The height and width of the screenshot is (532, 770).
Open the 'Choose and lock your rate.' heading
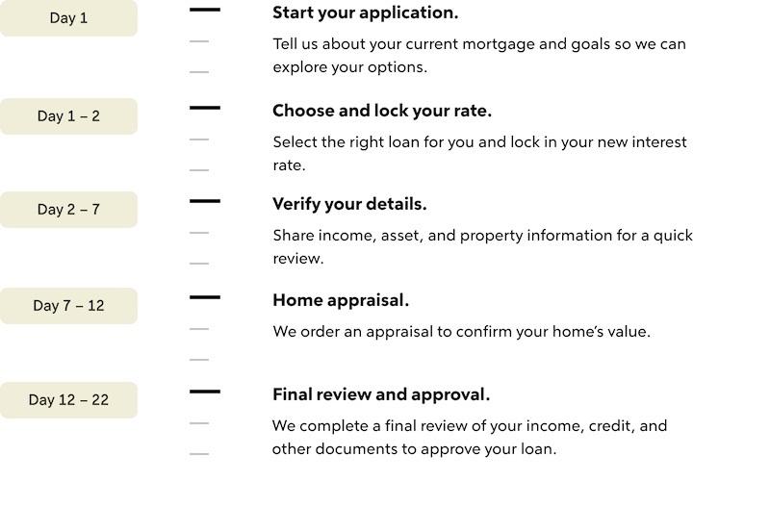[382, 112]
